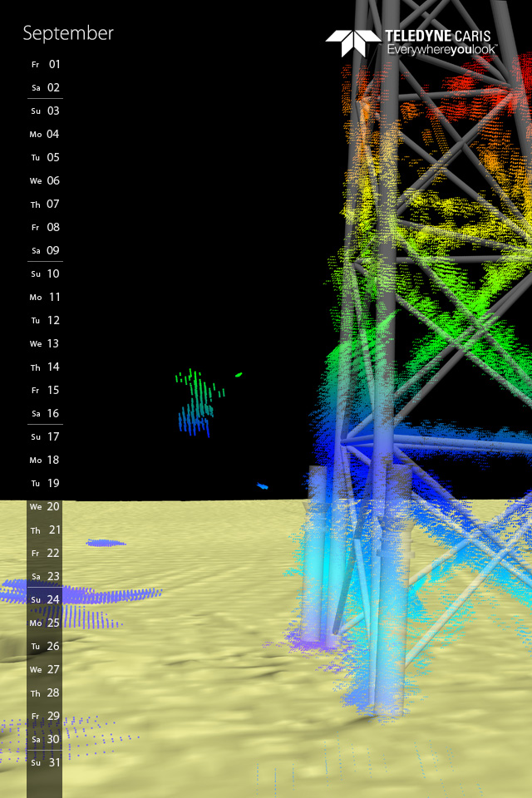This screenshot has width=532, height=798.
Task: Select Sa 30 date row
Action: click(45, 740)
